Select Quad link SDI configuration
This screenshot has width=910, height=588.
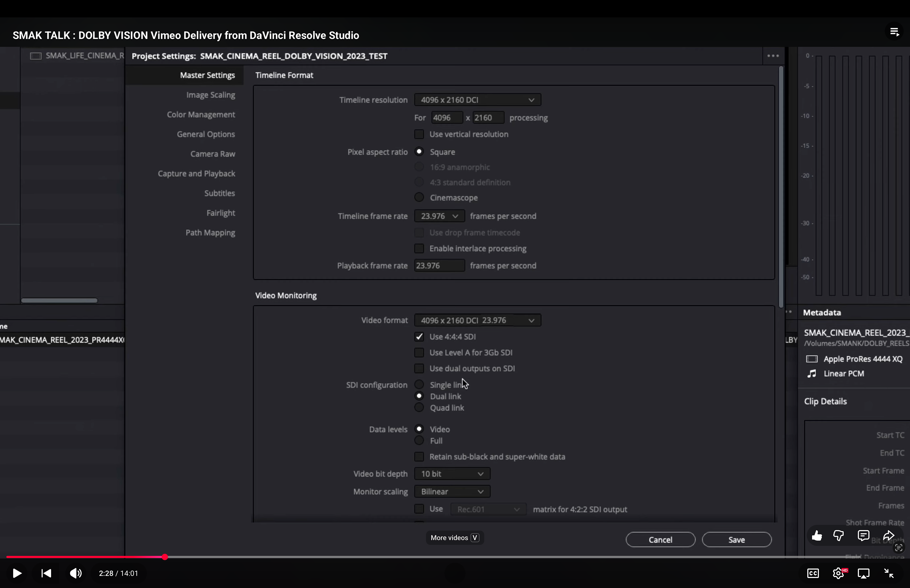pyautogui.click(x=419, y=408)
